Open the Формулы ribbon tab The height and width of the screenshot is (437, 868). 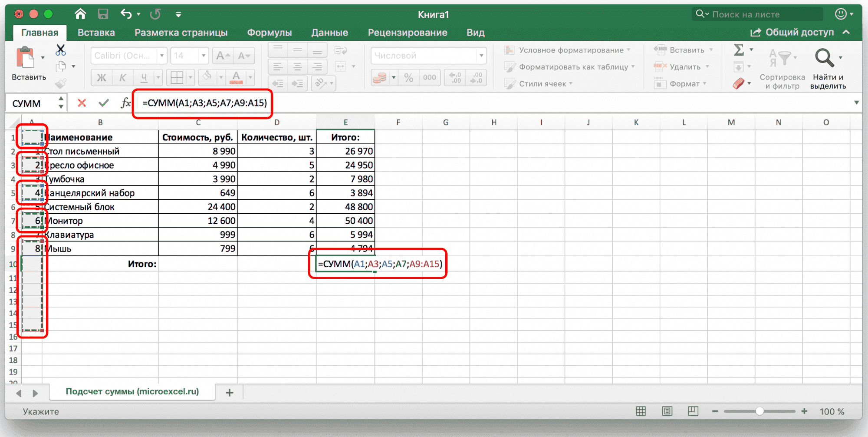click(x=269, y=33)
